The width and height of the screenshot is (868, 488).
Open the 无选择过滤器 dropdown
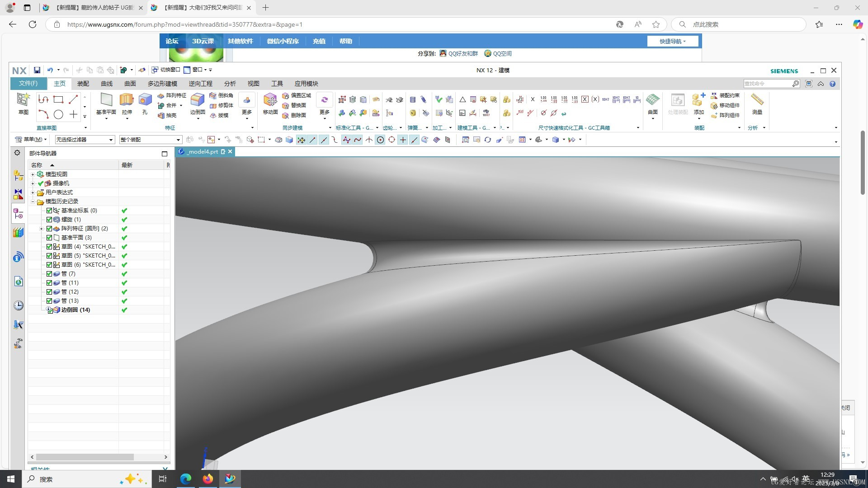point(85,140)
